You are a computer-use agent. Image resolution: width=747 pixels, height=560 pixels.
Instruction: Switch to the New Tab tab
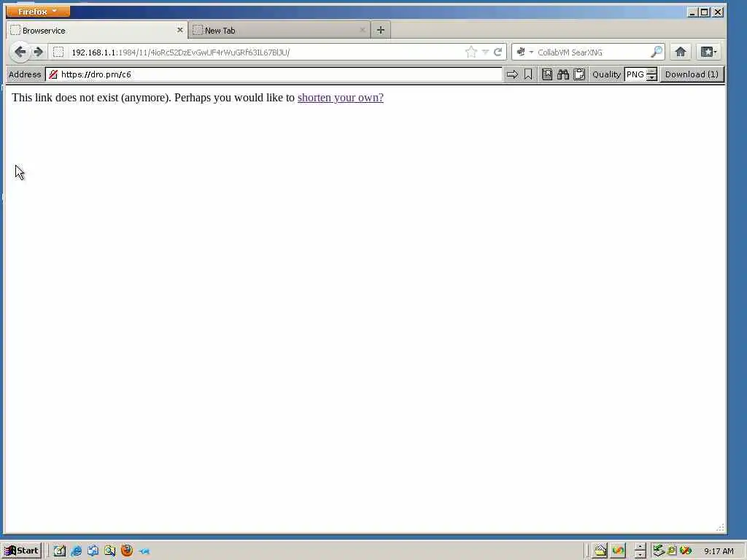279,30
